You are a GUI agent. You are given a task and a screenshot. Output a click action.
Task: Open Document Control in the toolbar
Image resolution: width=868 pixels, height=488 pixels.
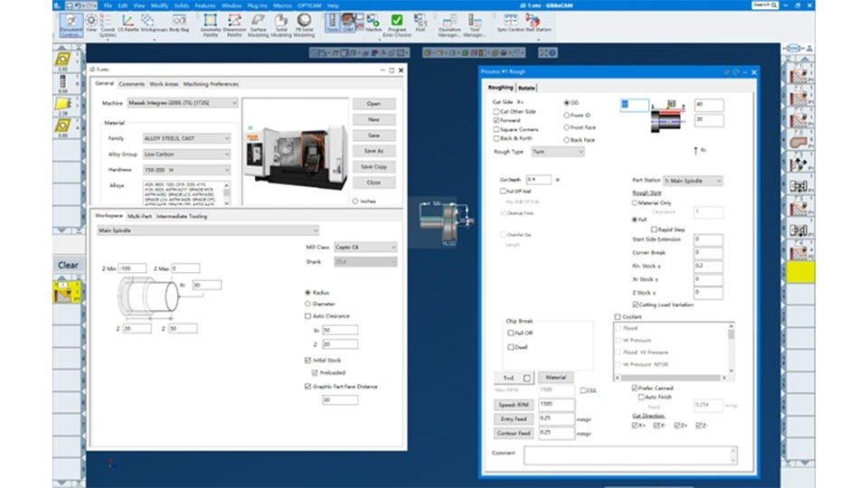click(x=71, y=25)
